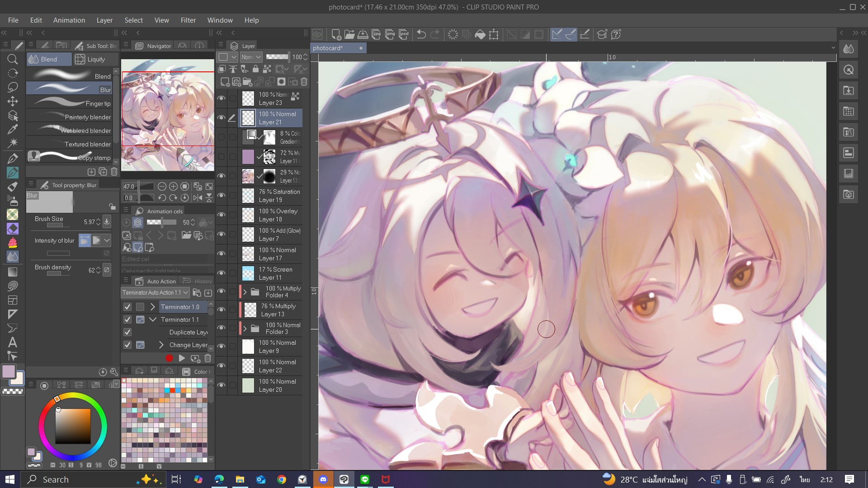Select the Zoom magnifier tool

[13, 59]
